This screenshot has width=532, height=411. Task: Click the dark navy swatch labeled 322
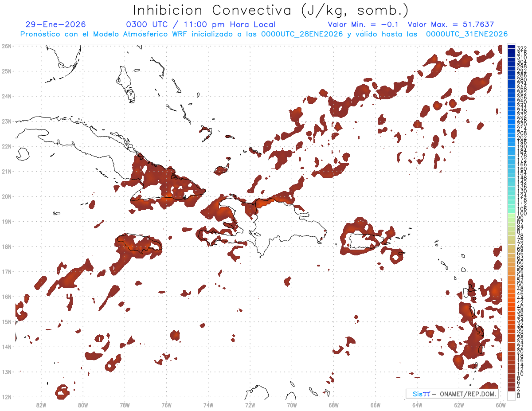tap(511, 47)
